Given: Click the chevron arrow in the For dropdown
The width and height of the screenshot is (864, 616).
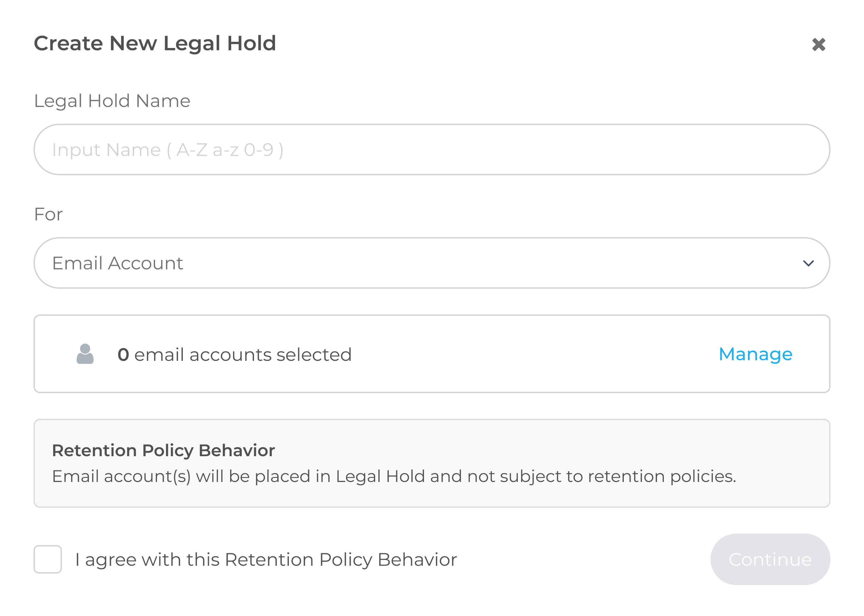Looking at the screenshot, I should tap(808, 263).
